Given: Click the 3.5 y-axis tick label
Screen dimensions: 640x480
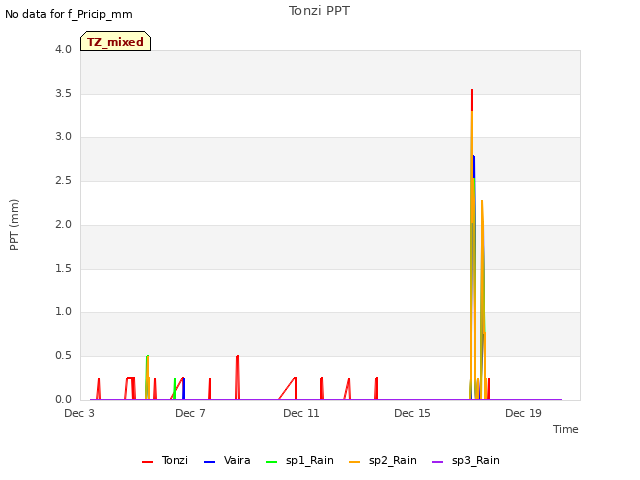Looking at the screenshot, I should [x=63, y=93].
